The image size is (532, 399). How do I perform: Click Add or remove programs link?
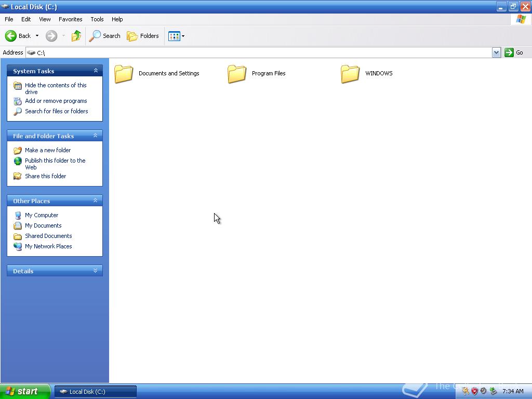pos(56,101)
